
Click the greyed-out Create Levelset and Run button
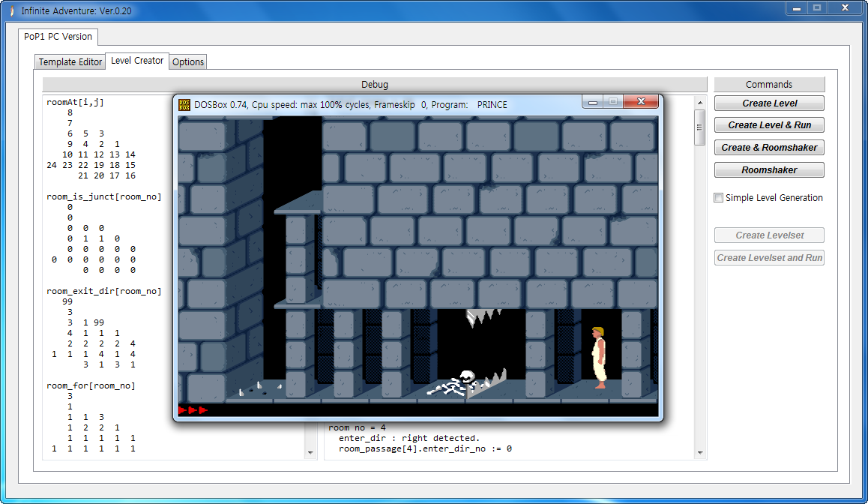click(x=769, y=257)
